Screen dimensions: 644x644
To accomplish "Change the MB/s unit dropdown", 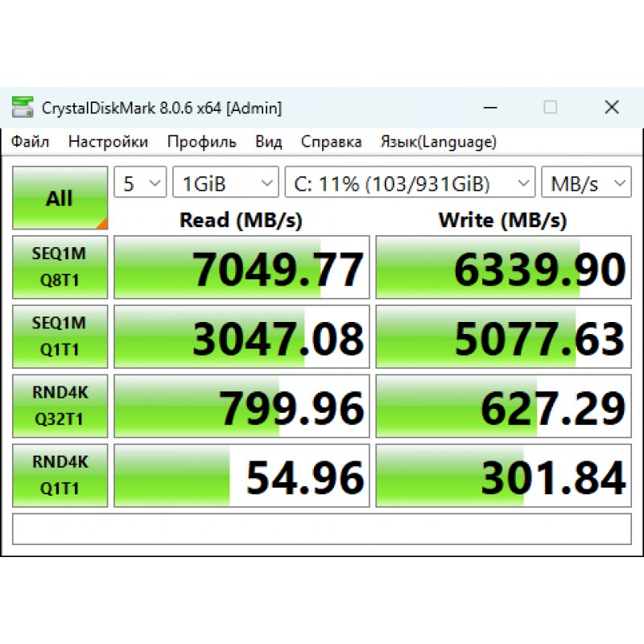I will (x=586, y=184).
